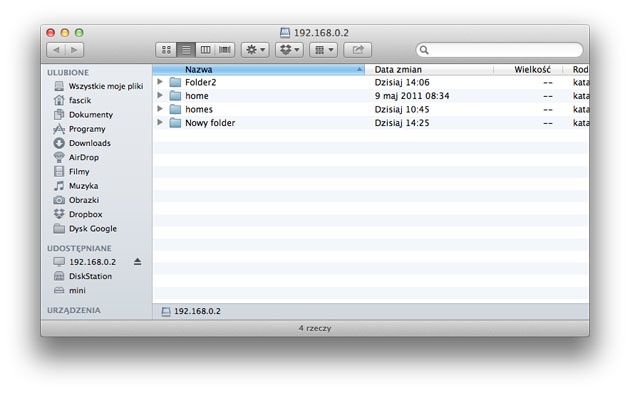Click the title bar server icon

pyautogui.click(x=285, y=33)
